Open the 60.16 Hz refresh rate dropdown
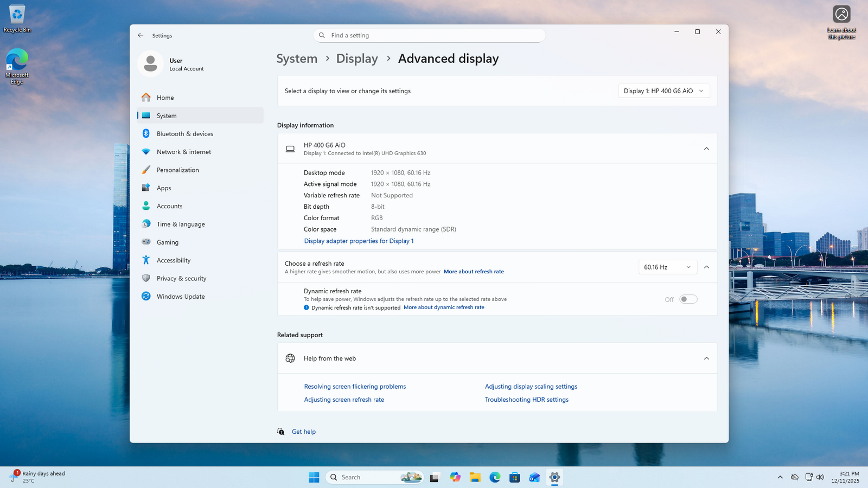 point(667,267)
